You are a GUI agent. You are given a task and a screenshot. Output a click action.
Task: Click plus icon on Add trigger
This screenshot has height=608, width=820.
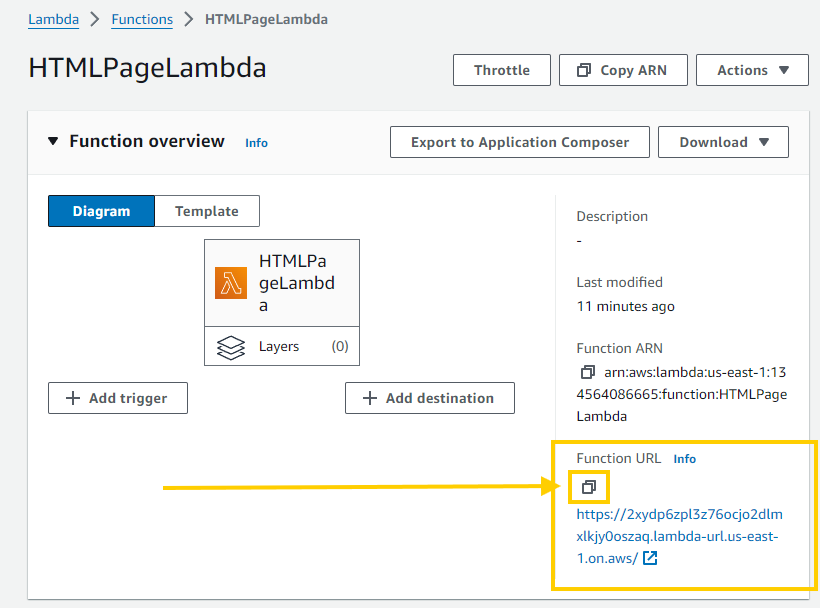(73, 398)
